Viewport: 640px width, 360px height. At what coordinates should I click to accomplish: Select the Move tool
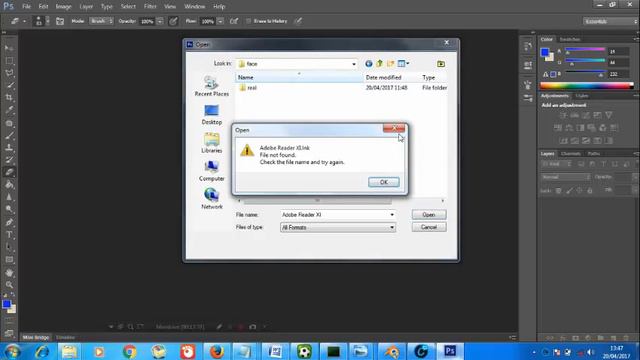coord(9,48)
